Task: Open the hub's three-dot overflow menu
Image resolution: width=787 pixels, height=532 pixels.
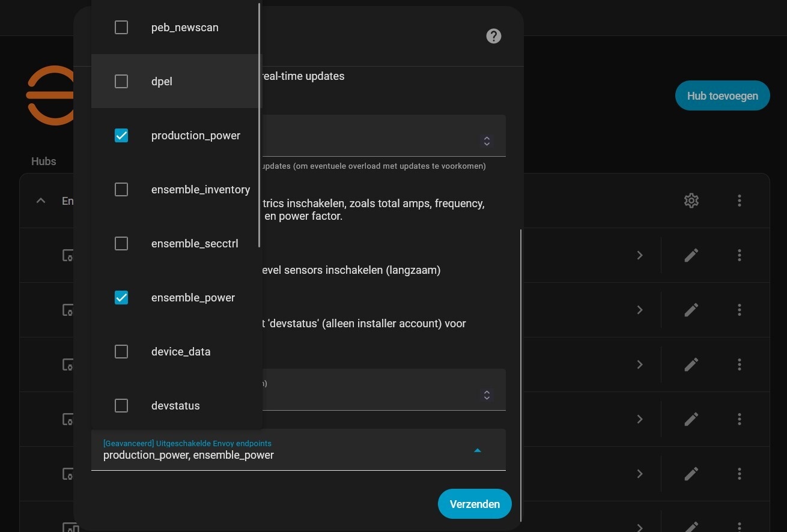Action: tap(740, 201)
